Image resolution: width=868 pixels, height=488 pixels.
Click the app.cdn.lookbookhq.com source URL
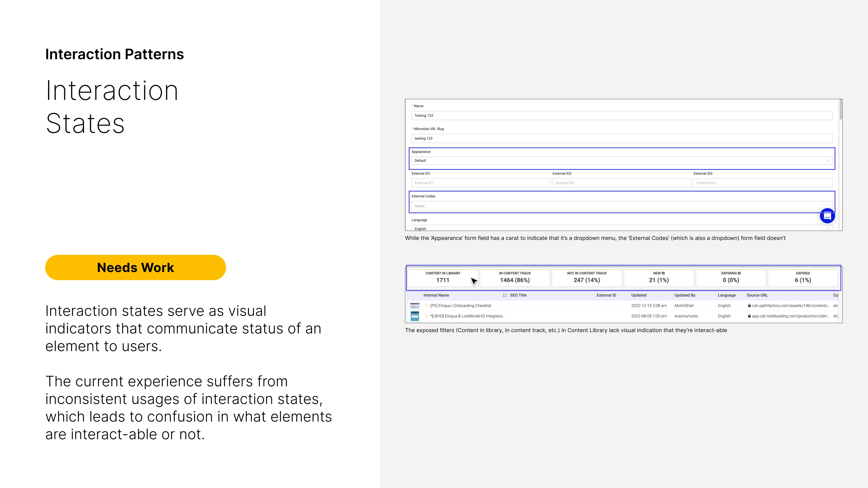pyautogui.click(x=790, y=316)
